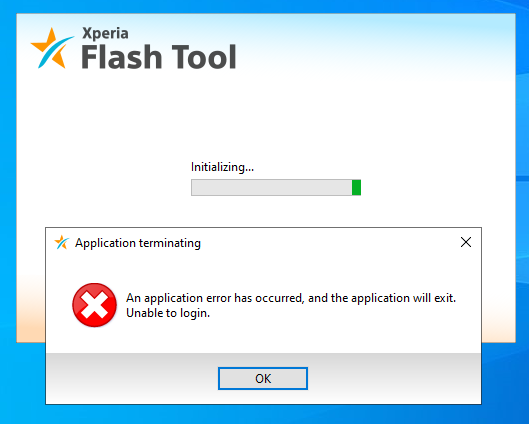Click the Flash Tool heading text

[159, 57]
